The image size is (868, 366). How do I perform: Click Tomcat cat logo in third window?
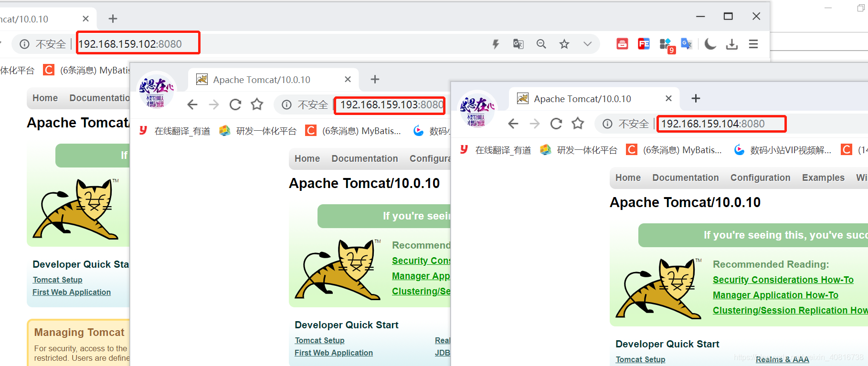[x=659, y=288]
